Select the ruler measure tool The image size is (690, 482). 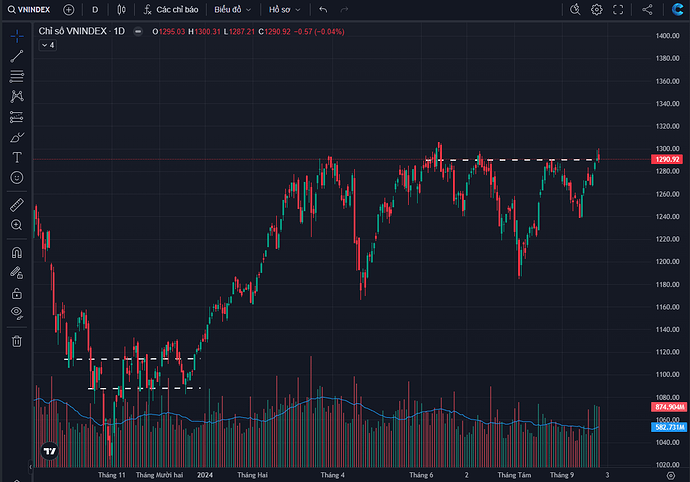pos(16,205)
